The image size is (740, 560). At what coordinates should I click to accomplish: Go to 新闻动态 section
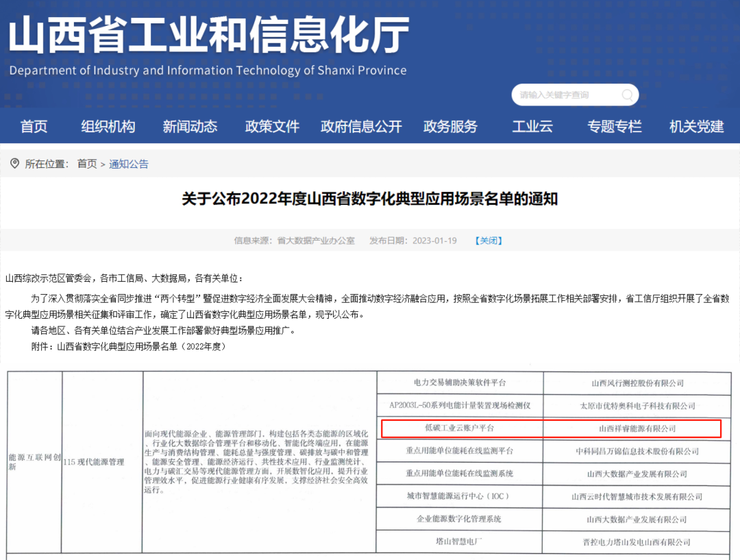pos(190,126)
